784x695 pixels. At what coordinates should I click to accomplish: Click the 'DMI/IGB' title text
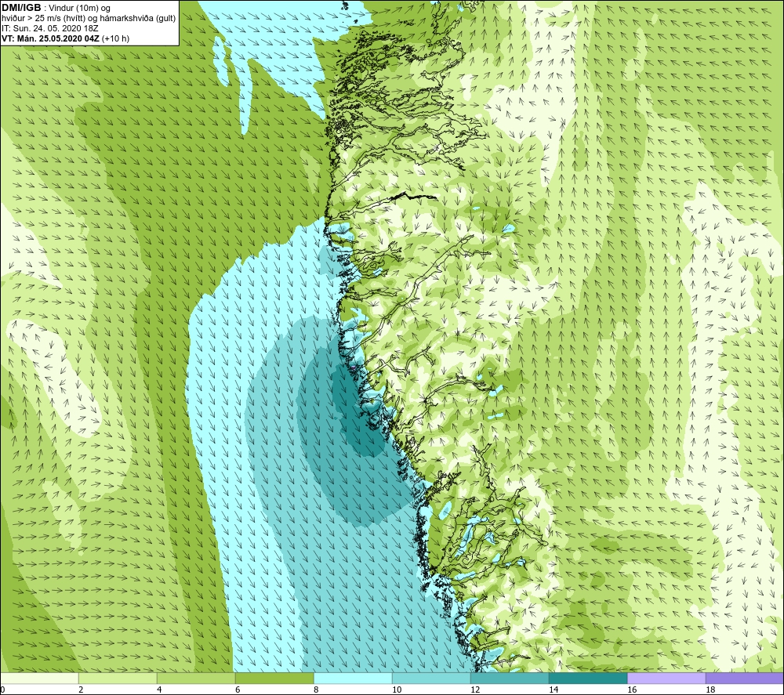(x=21, y=8)
